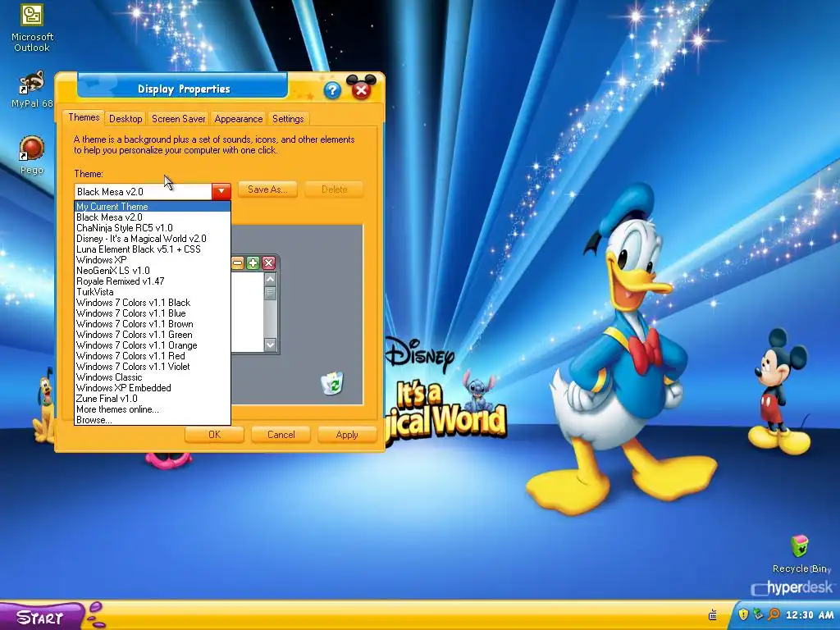Click the help question mark button
840x630 pixels.
(x=332, y=90)
